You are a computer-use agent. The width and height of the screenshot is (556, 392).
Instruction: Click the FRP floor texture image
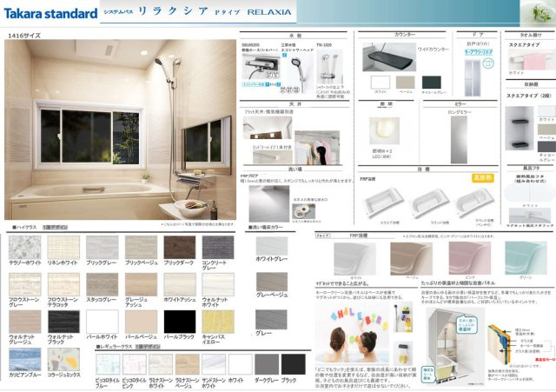click(x=268, y=203)
